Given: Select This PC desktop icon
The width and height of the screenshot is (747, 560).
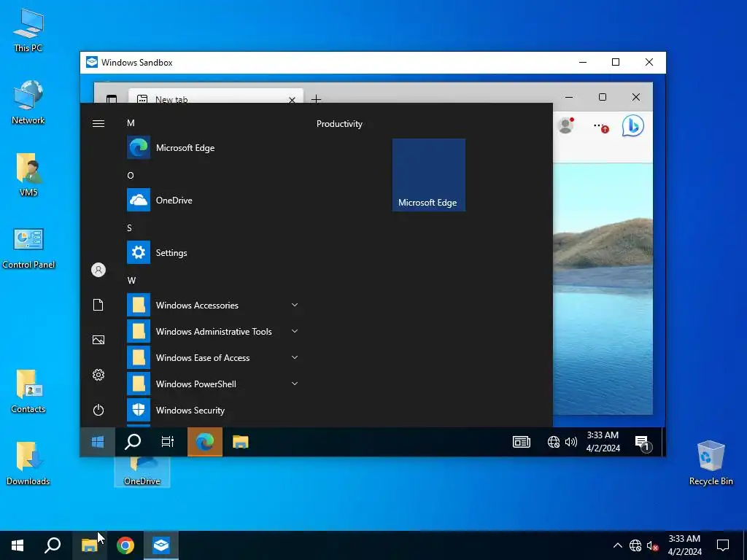Looking at the screenshot, I should (28, 31).
